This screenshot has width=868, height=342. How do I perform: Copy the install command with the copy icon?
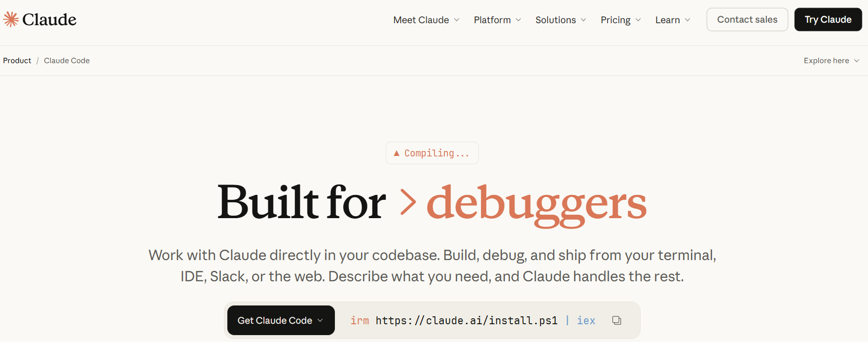pyautogui.click(x=616, y=320)
